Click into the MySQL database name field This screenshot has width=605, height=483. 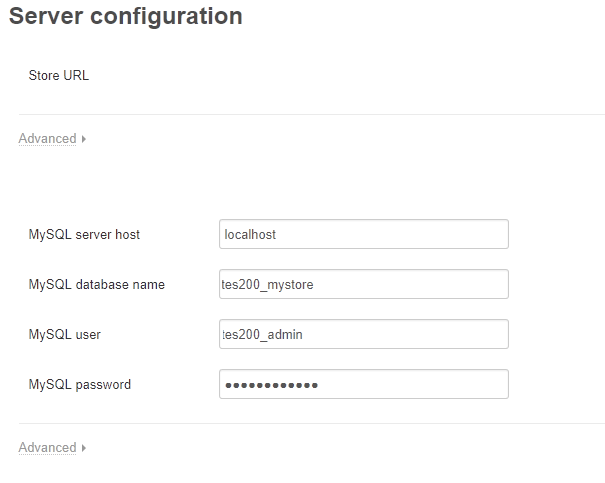pos(364,284)
